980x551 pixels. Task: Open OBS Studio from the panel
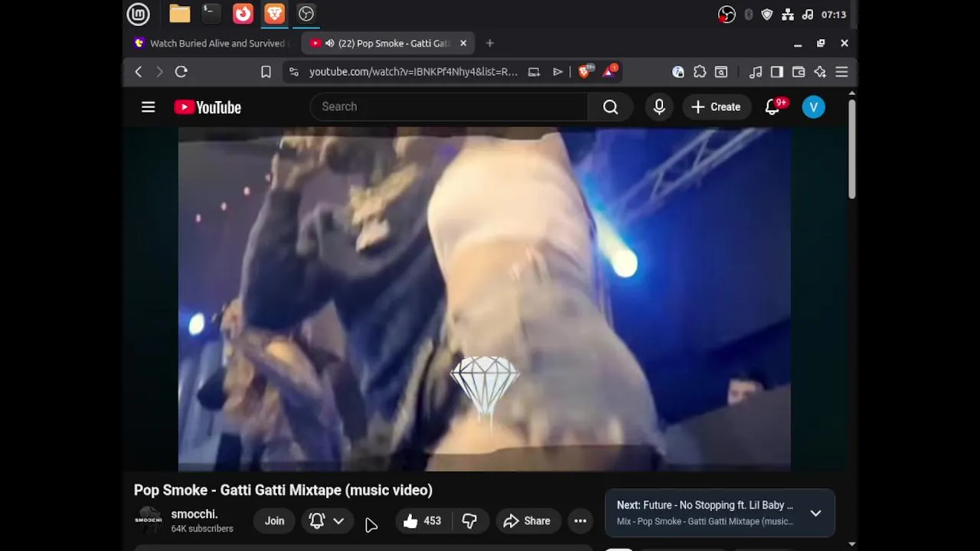pos(306,14)
